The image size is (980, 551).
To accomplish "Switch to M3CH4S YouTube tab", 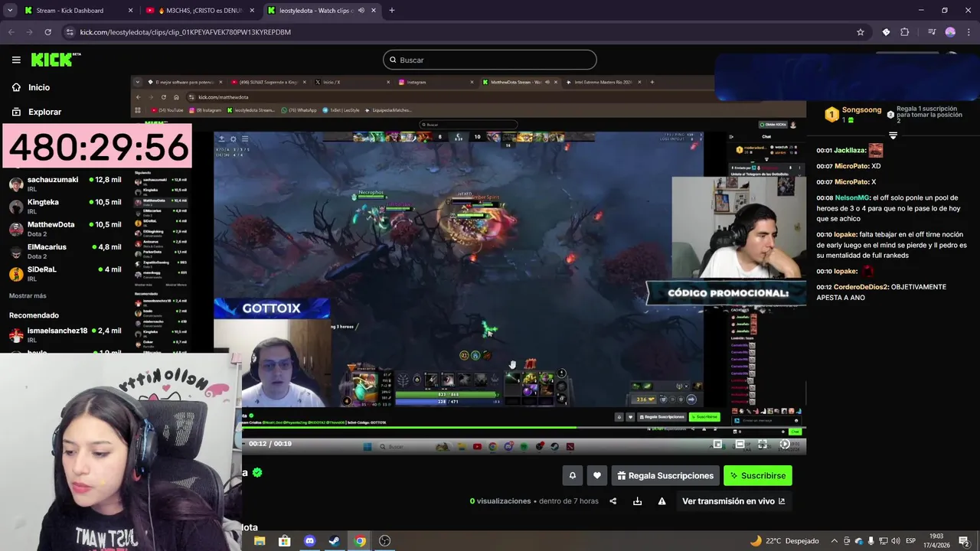I will (199, 11).
